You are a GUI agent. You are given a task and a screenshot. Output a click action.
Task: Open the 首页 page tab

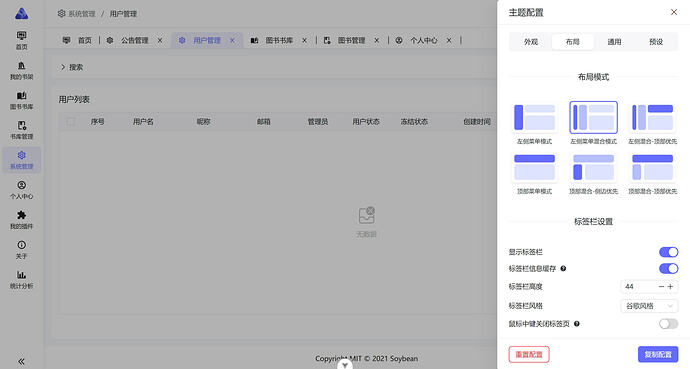coord(77,40)
